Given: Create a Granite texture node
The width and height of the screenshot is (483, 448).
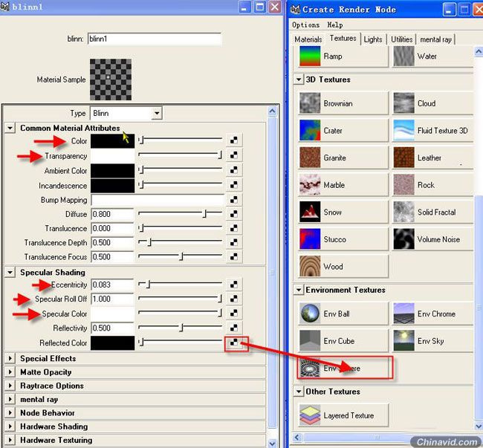Looking at the screenshot, I should coord(343,158).
